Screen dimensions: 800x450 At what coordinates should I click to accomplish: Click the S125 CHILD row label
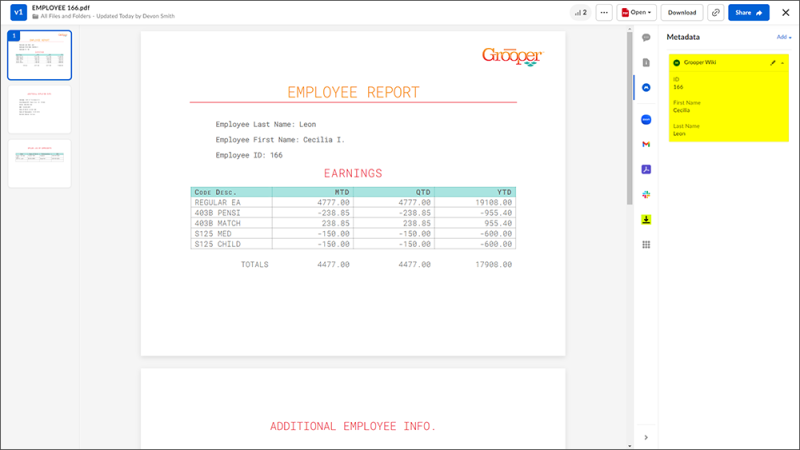(x=217, y=244)
